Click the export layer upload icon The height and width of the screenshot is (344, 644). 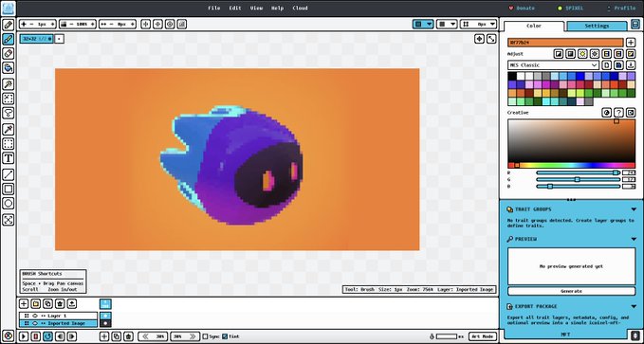coord(72,304)
